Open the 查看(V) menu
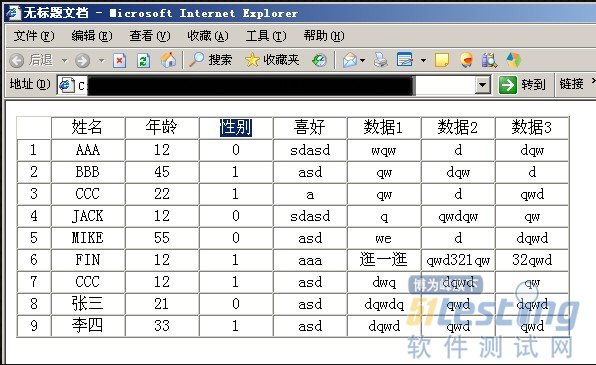This screenshot has width=596, height=365. (150, 36)
